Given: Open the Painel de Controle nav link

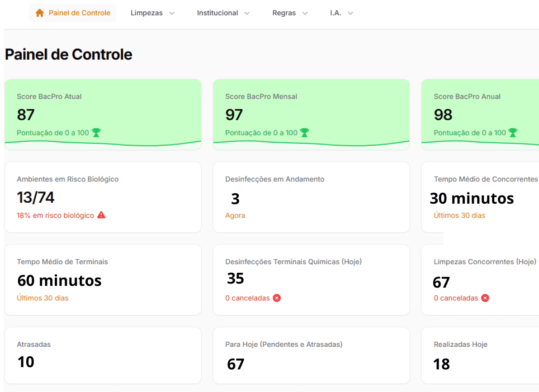Looking at the screenshot, I should point(72,13).
